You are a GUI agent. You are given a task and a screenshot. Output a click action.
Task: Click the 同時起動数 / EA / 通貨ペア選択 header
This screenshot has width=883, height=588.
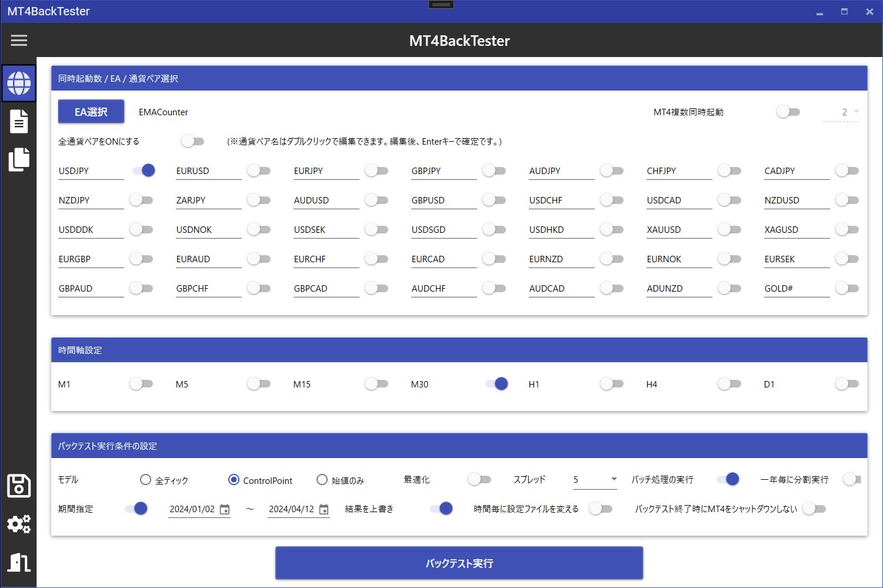[459, 78]
